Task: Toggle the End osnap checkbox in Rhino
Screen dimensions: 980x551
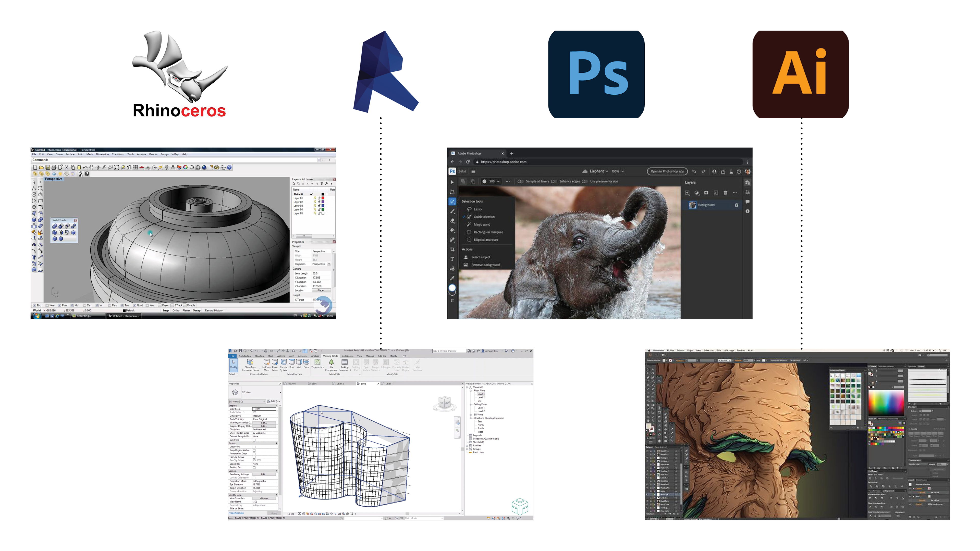Action: (x=35, y=305)
